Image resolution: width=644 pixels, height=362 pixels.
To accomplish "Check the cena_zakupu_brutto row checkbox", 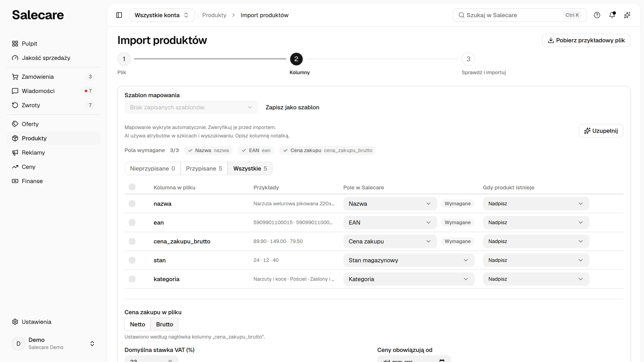I will click(132, 241).
